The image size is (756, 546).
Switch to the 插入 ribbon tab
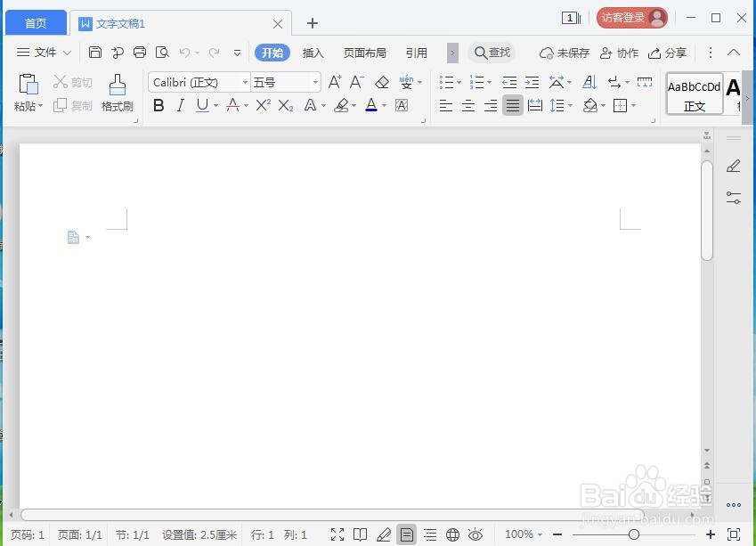(313, 53)
